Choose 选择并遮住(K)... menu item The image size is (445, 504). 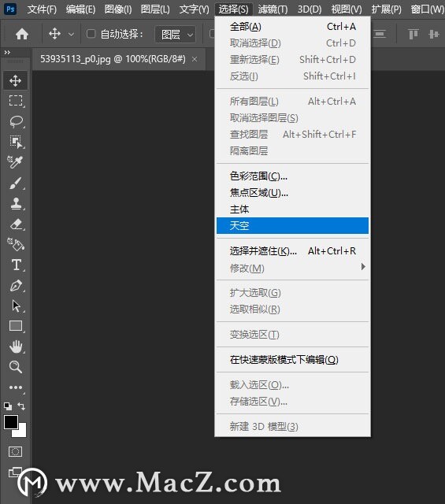tap(292, 250)
